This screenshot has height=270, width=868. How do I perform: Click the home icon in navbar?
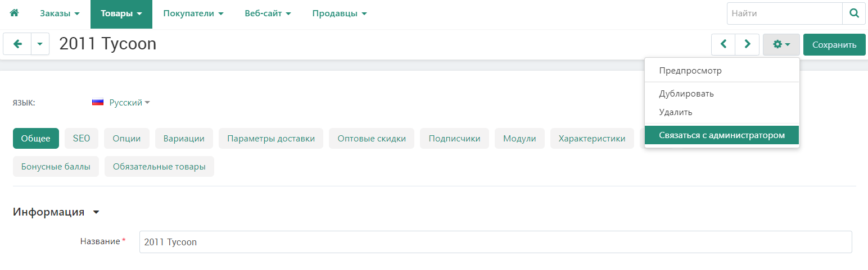(x=15, y=13)
